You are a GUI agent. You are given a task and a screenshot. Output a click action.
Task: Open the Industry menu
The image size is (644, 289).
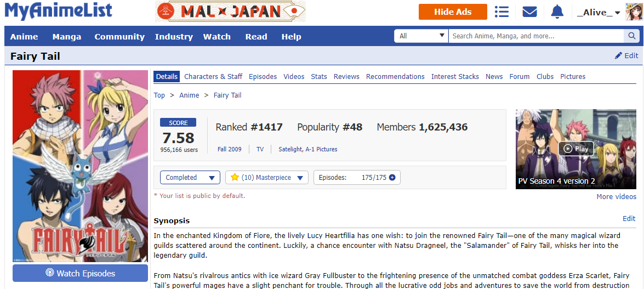(x=174, y=37)
